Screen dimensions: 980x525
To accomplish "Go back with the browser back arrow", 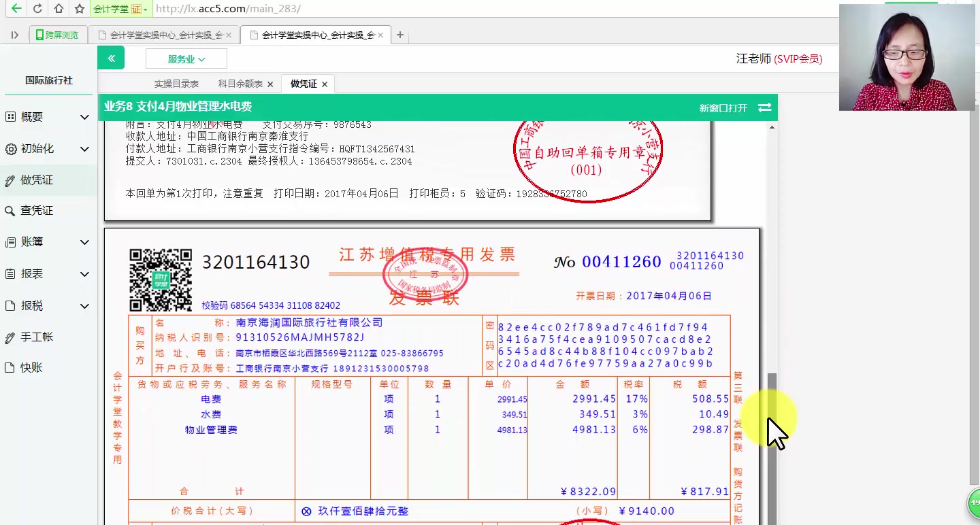I will point(16,9).
